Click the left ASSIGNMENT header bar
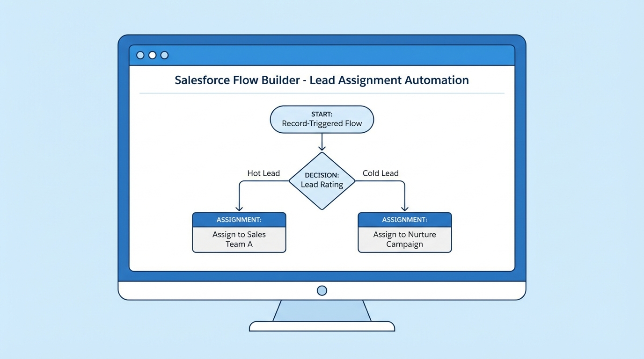This screenshot has width=644, height=359. pyautogui.click(x=239, y=219)
